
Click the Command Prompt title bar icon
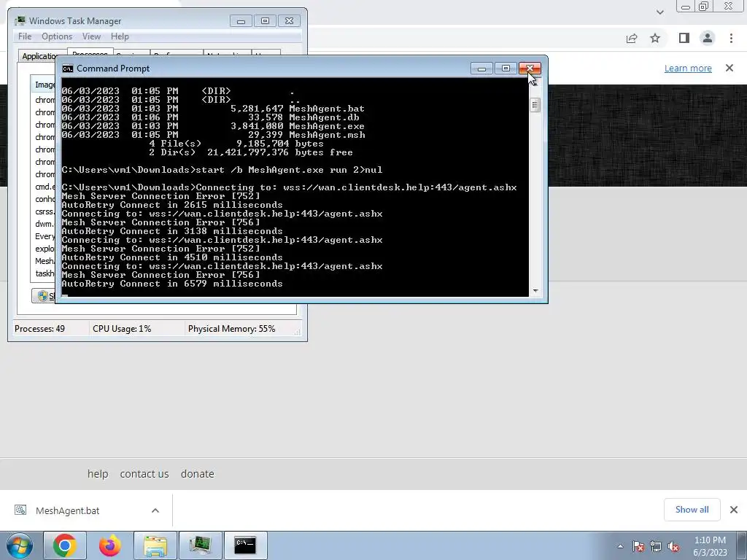point(68,69)
